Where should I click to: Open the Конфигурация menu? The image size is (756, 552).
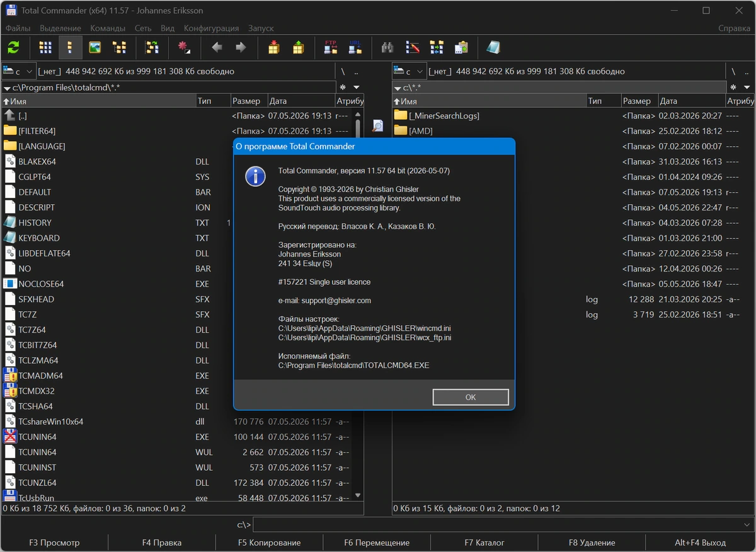[x=211, y=28]
